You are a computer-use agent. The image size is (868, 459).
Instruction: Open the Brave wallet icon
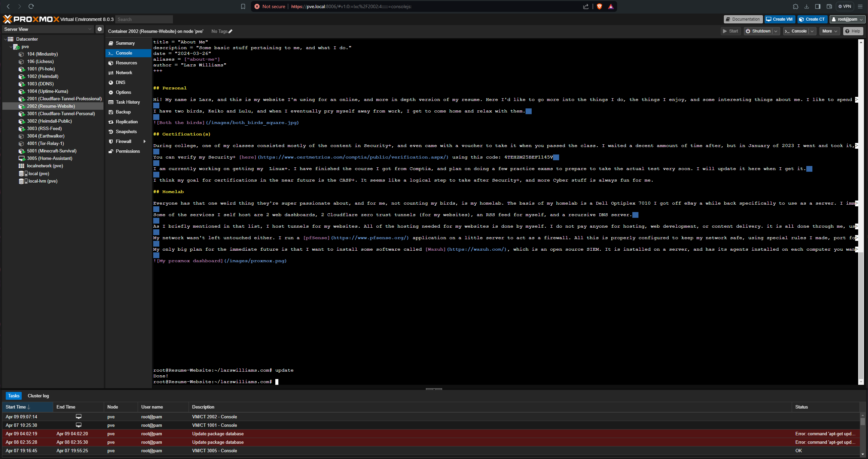829,6
